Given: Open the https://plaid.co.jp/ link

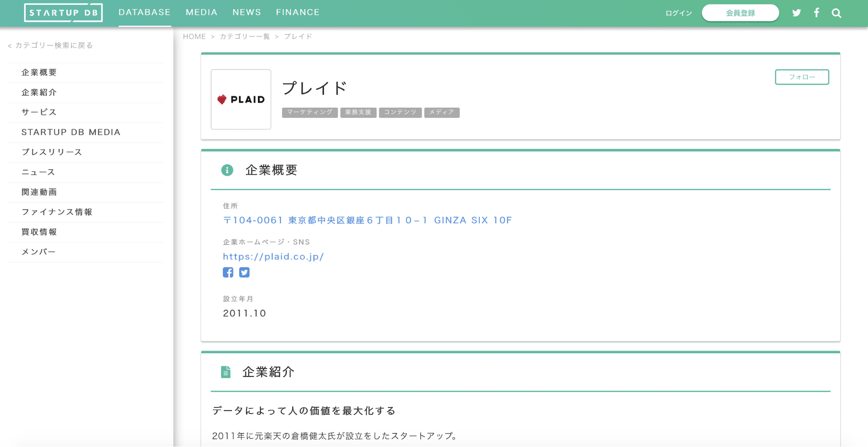Looking at the screenshot, I should tap(273, 257).
